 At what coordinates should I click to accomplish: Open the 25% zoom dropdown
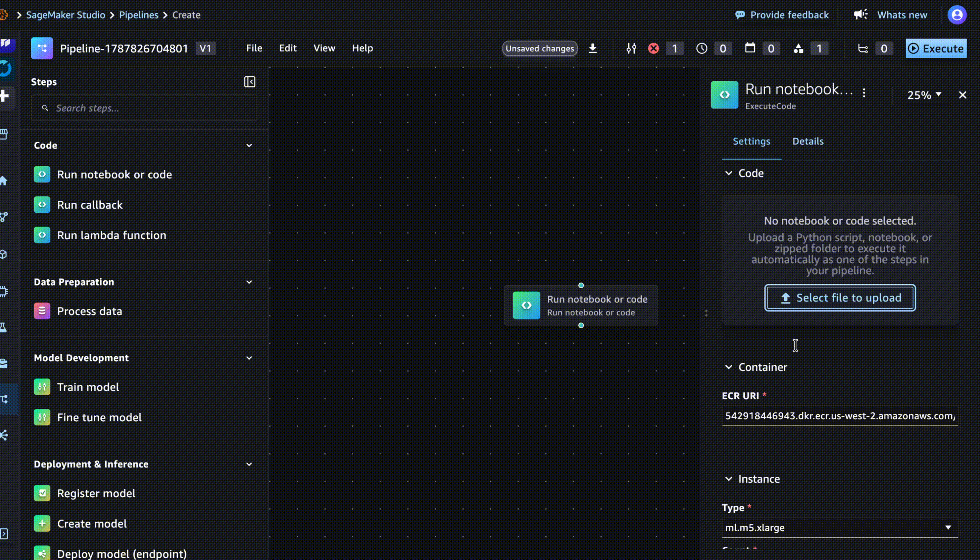pyautogui.click(x=924, y=95)
